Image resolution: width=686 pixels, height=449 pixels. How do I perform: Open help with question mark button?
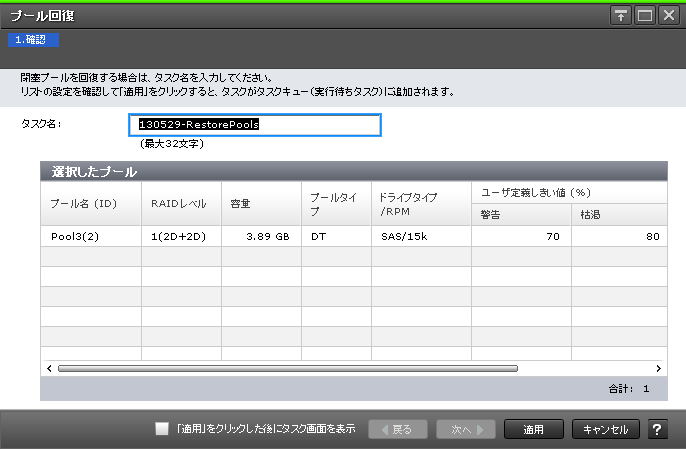[x=656, y=429]
